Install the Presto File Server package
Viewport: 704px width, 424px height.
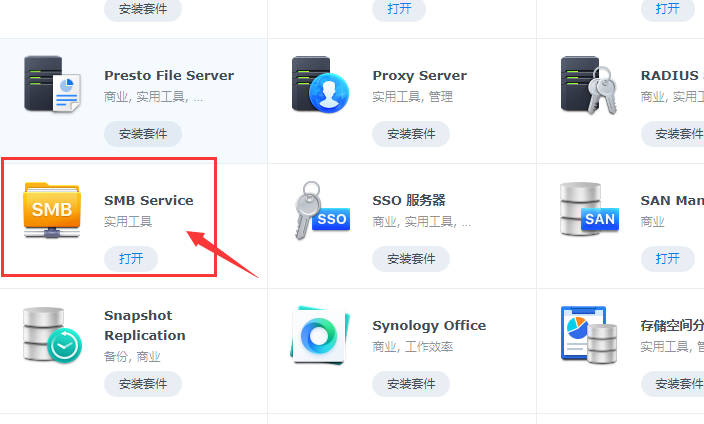(143, 134)
